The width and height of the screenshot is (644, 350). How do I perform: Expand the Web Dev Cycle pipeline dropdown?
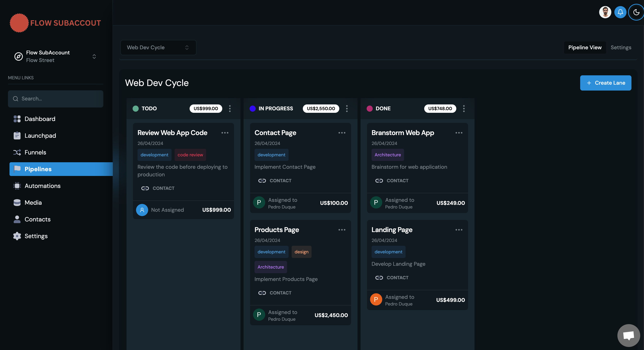click(158, 48)
